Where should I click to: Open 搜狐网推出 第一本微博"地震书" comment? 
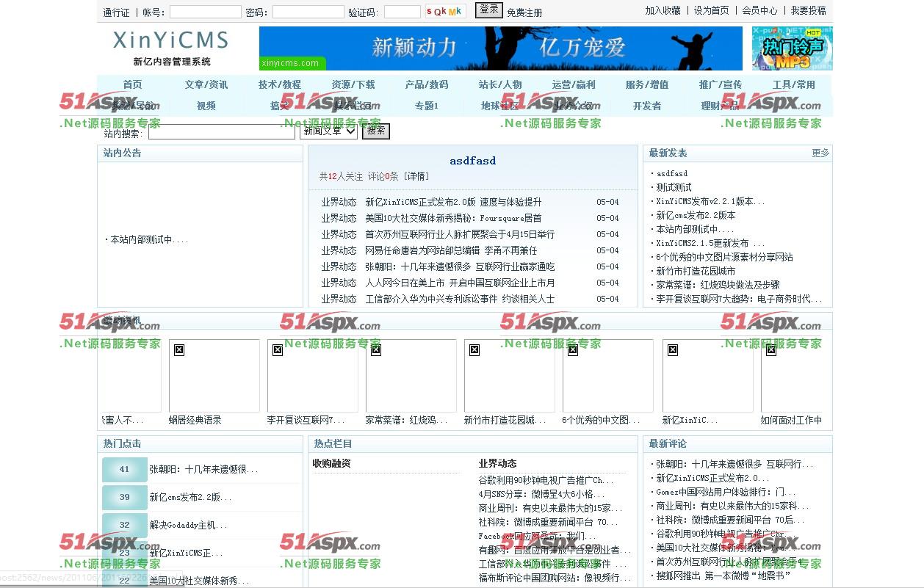point(723,576)
